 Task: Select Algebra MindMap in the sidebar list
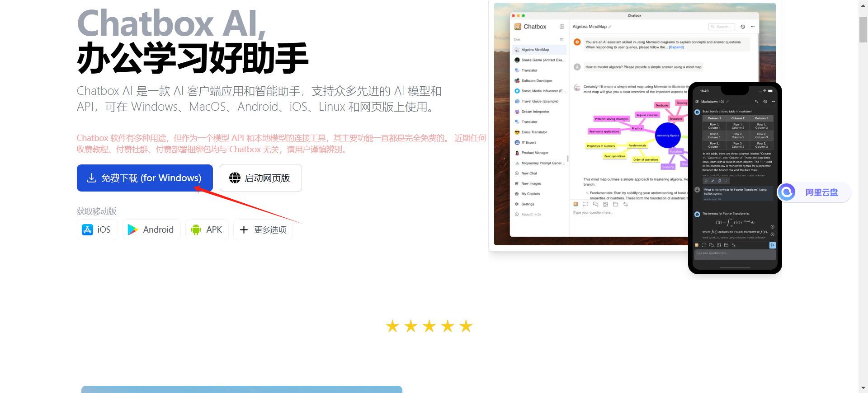pyautogui.click(x=540, y=50)
